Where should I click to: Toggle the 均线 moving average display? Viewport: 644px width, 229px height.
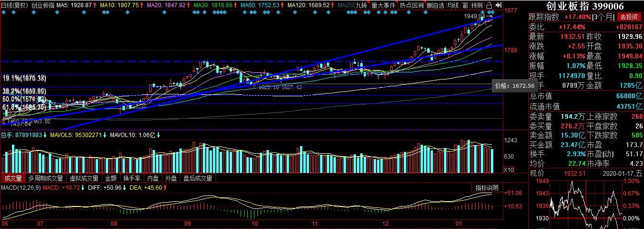pos(453,5)
